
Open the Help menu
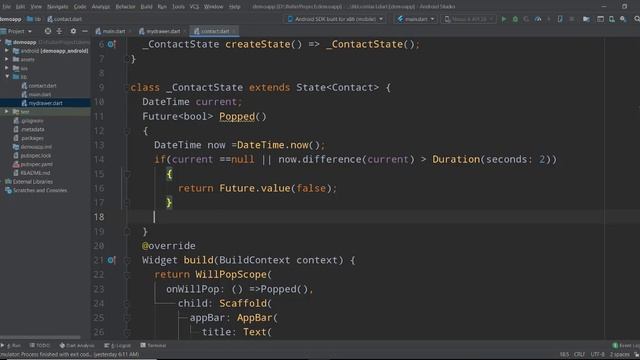click(234, 7)
